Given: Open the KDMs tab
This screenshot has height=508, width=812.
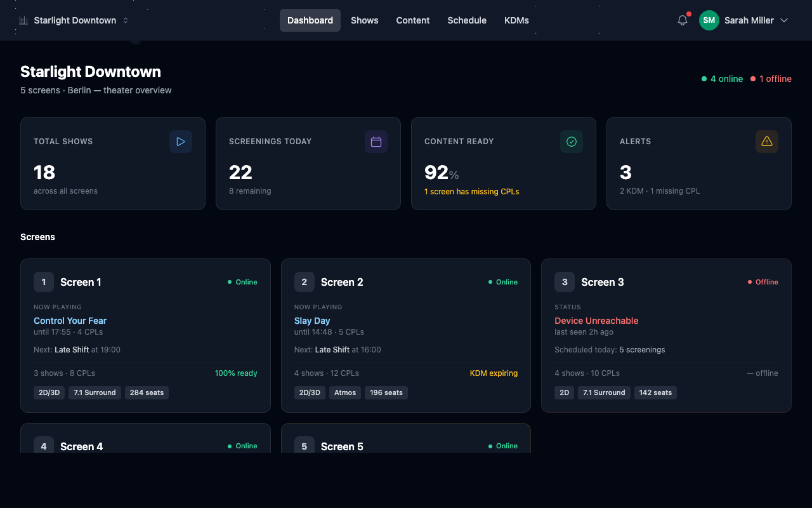Looking at the screenshot, I should [x=516, y=20].
